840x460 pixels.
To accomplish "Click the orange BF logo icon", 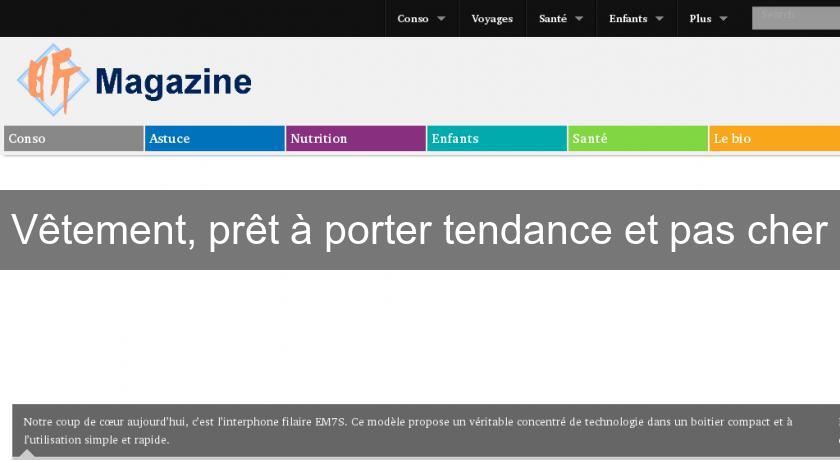I will pyautogui.click(x=53, y=79).
